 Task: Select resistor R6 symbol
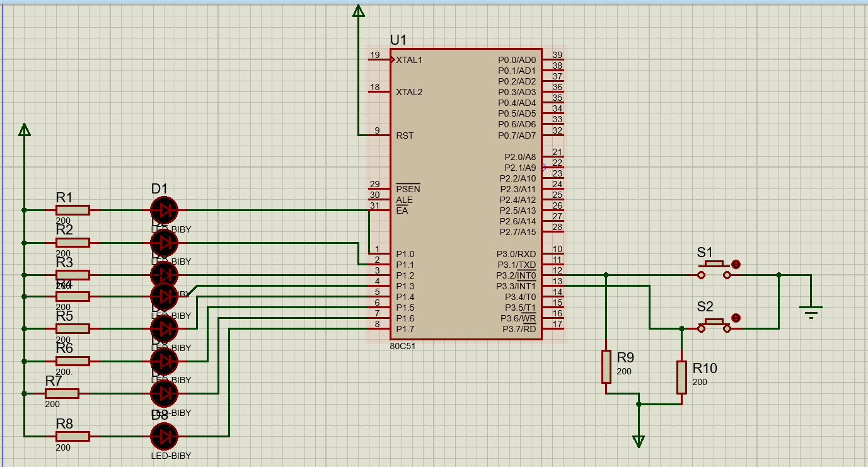(x=72, y=361)
